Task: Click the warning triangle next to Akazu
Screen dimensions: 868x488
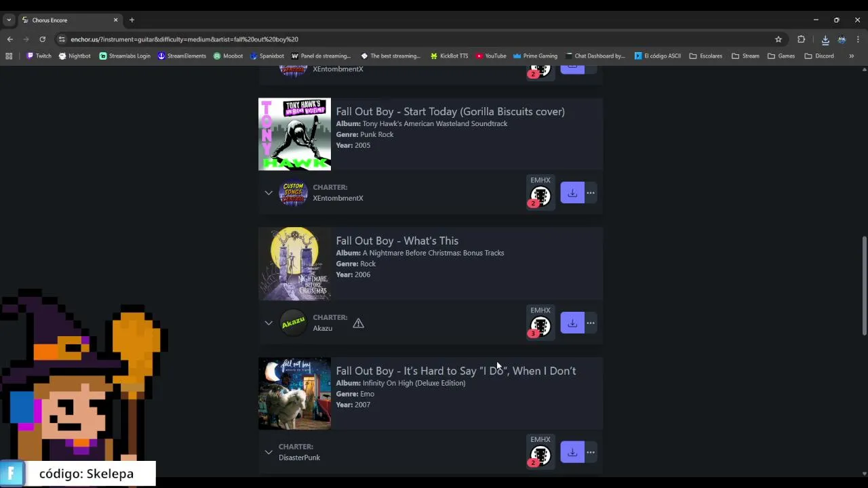Action: click(359, 323)
